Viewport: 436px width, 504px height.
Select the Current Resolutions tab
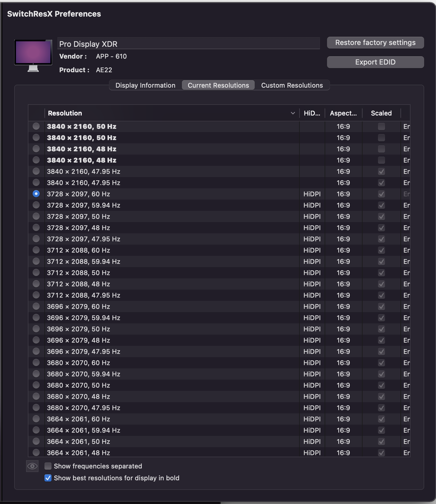tap(218, 85)
